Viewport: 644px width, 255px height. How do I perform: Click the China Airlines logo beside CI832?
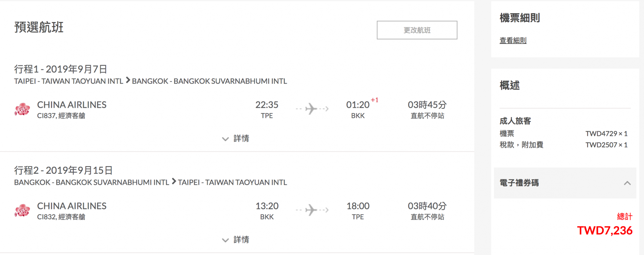(x=22, y=210)
